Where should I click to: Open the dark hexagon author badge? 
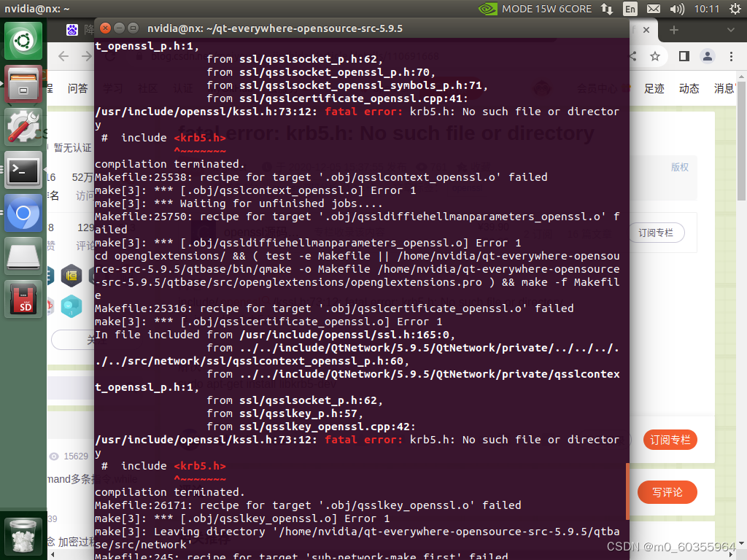tap(71, 275)
